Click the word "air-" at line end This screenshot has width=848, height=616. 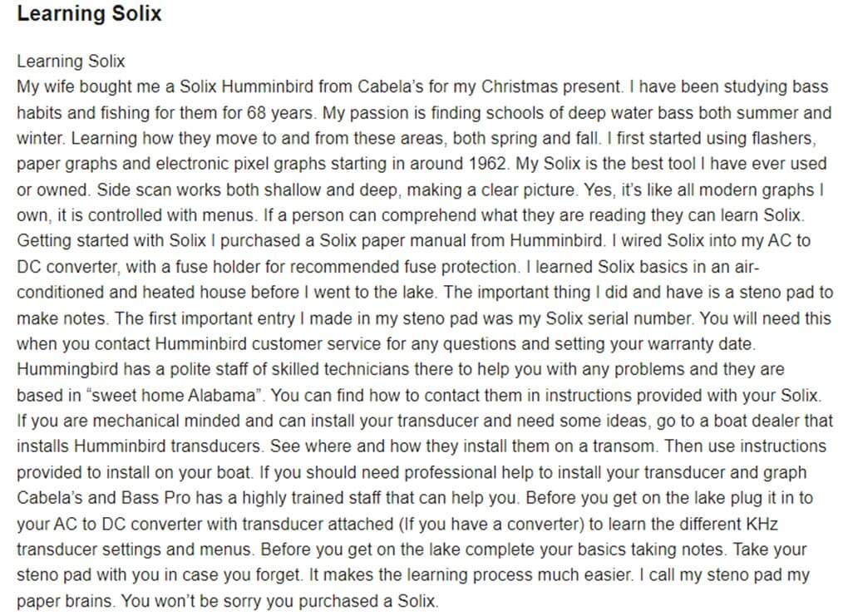(x=747, y=267)
